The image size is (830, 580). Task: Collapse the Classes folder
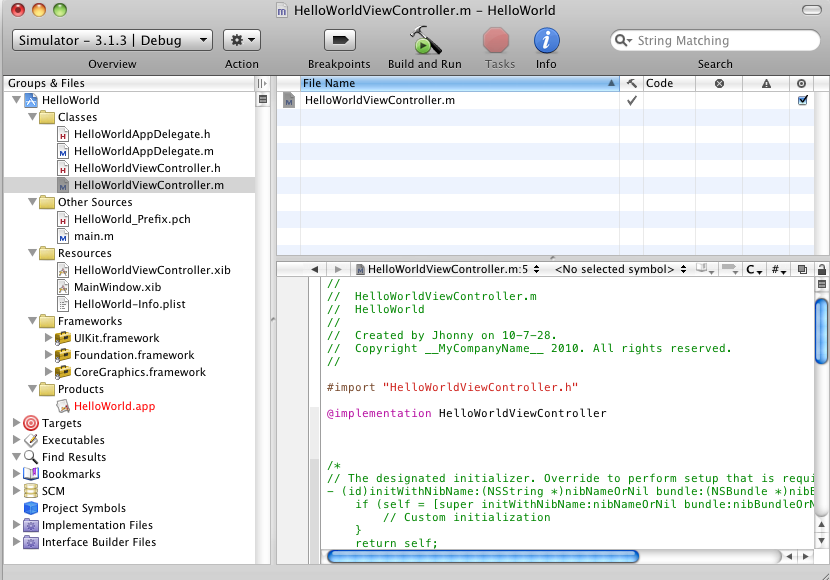32,116
